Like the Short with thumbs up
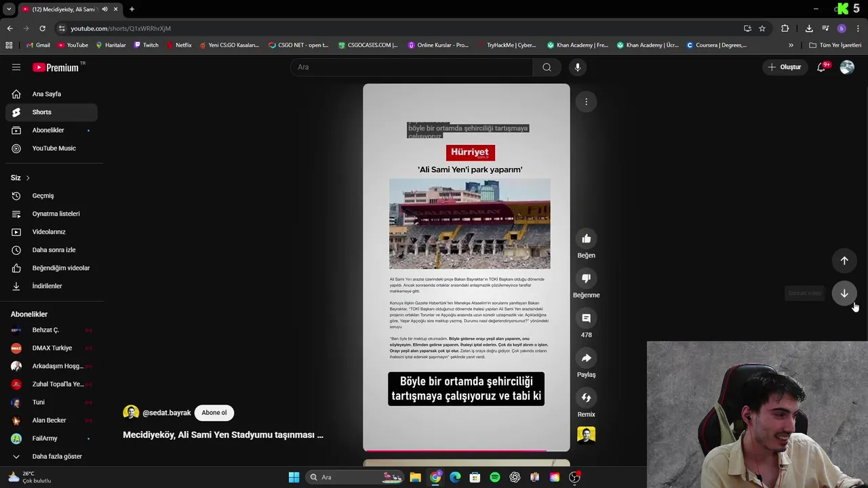Screen dimensions: 868x488 click(x=586, y=239)
